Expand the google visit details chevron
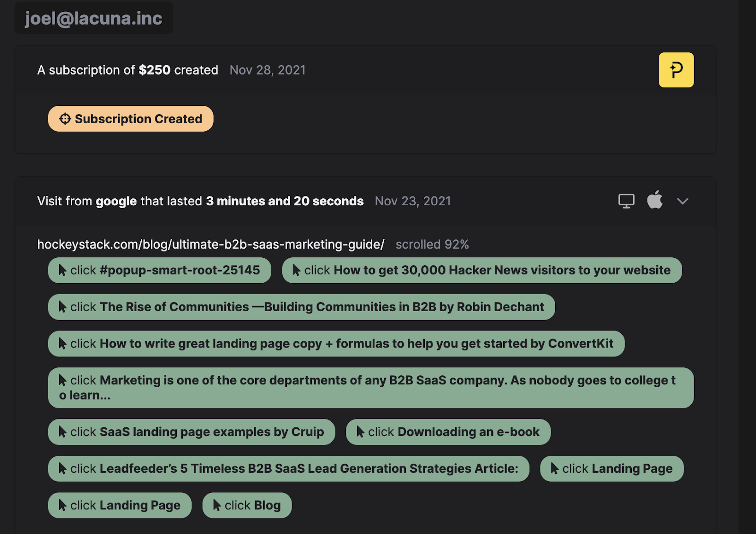This screenshot has height=534, width=756. coord(682,201)
